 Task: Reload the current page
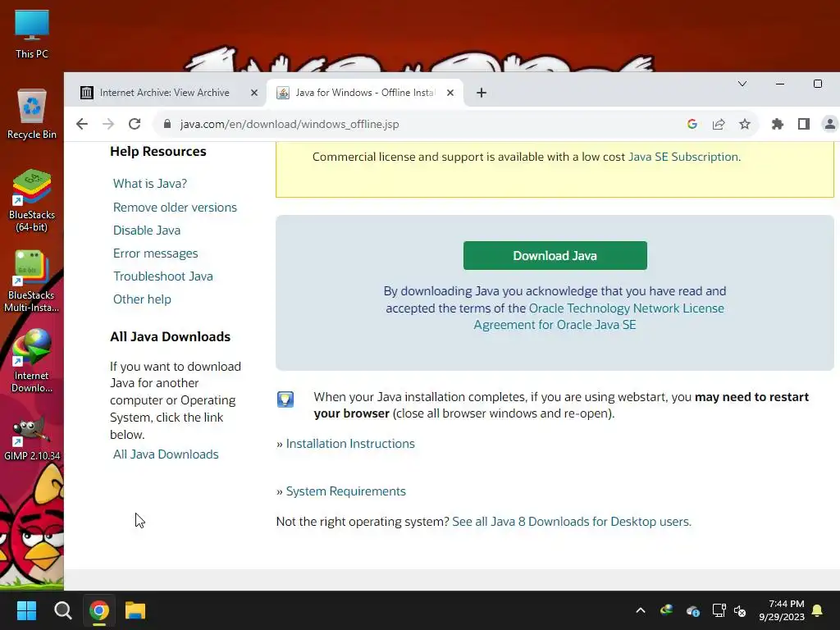(135, 125)
